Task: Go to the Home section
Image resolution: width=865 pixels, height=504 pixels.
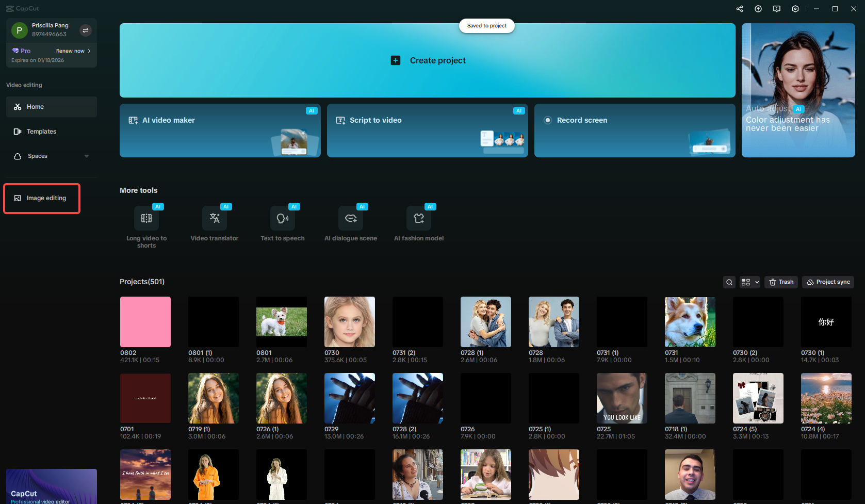Action: [x=35, y=106]
